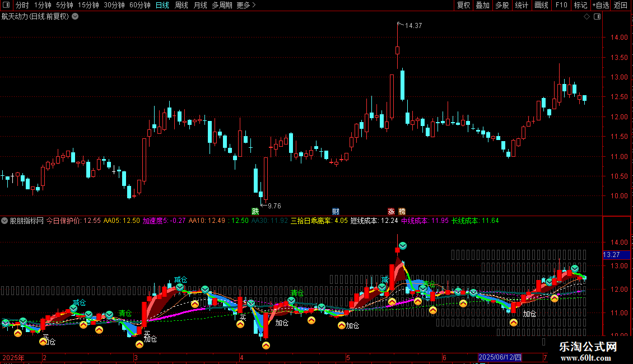633x364 pixels.
Task: Toggle the left sidebar panel icon
Action: pos(6,5)
